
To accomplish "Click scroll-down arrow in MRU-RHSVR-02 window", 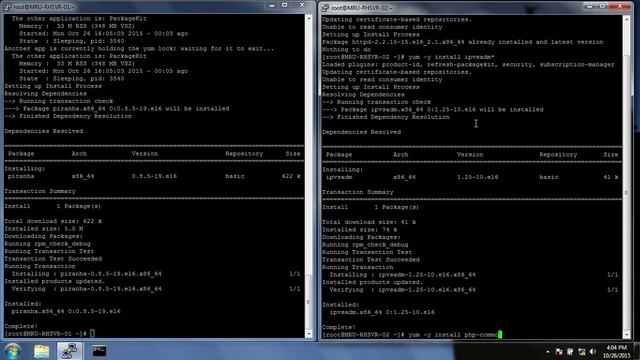I will click(x=627, y=335).
